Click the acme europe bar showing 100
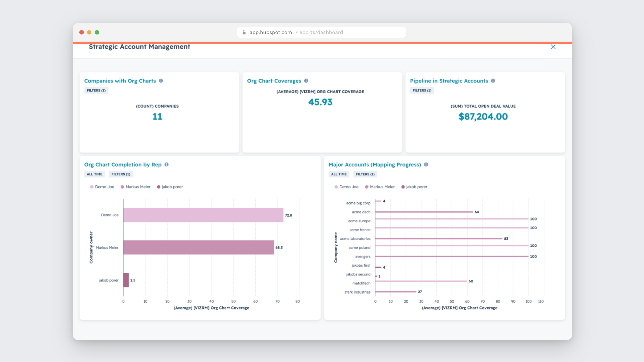This screenshot has height=362, width=644. click(x=452, y=219)
